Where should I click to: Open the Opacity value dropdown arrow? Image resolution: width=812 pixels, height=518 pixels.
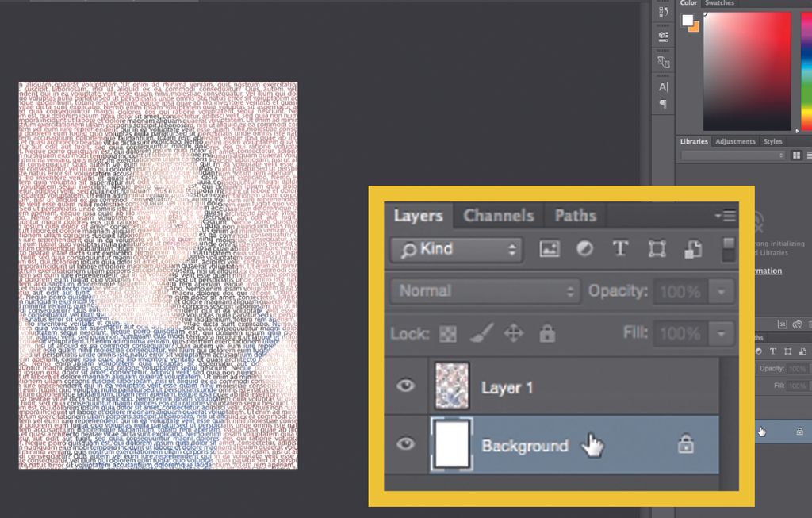click(x=721, y=291)
